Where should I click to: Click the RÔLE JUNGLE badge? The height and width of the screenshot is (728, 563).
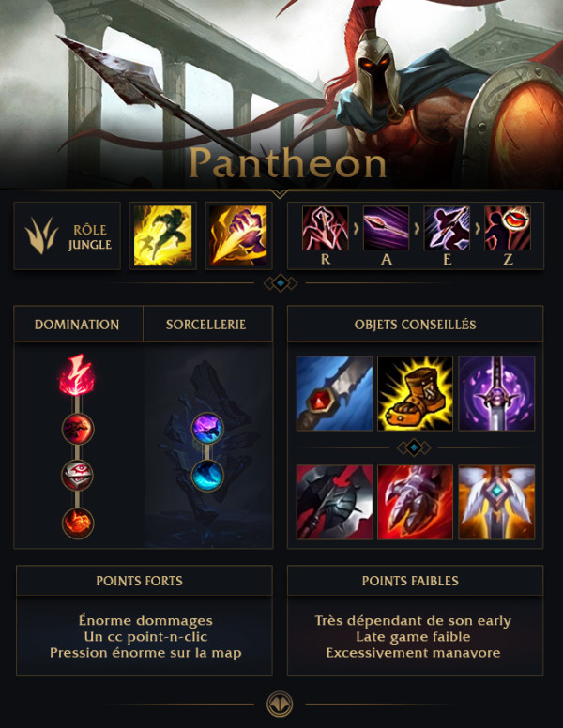click(67, 235)
